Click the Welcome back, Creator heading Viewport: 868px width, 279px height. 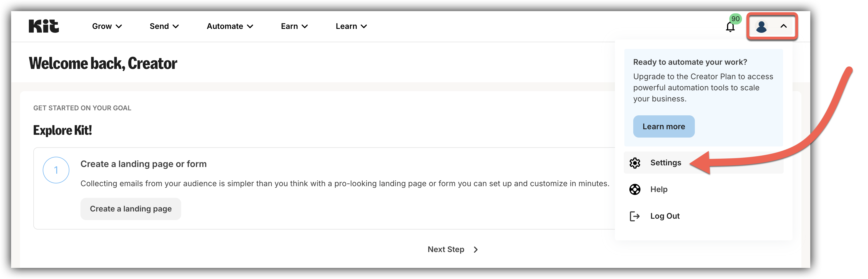coord(103,63)
